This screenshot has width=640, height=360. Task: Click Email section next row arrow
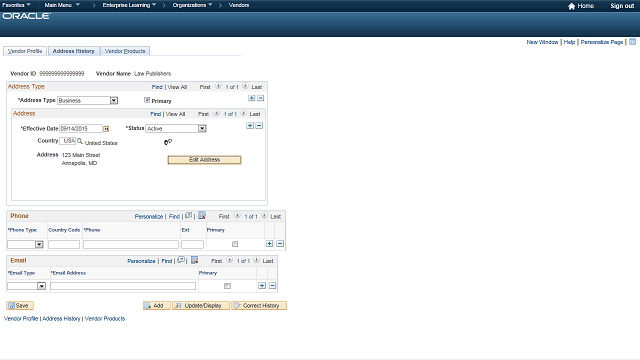257,260
